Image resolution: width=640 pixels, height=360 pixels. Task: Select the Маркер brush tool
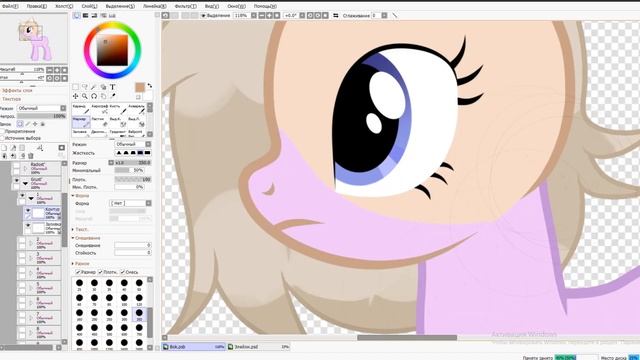81,122
